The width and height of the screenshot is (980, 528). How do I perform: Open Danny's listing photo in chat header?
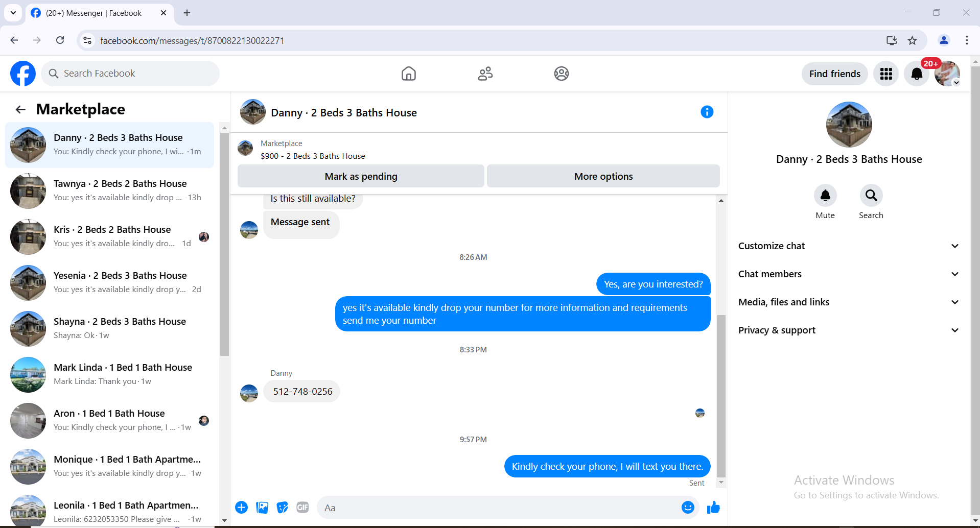[x=253, y=112]
